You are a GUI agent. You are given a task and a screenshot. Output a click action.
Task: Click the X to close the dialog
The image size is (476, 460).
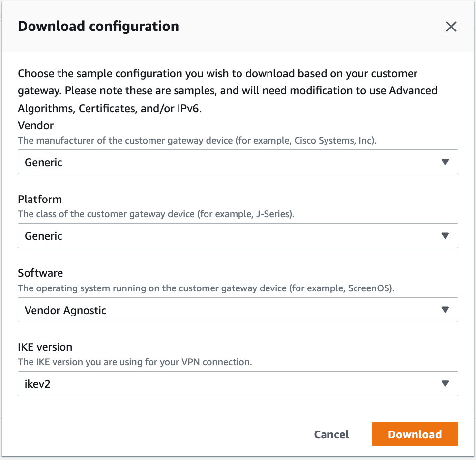pos(451,27)
